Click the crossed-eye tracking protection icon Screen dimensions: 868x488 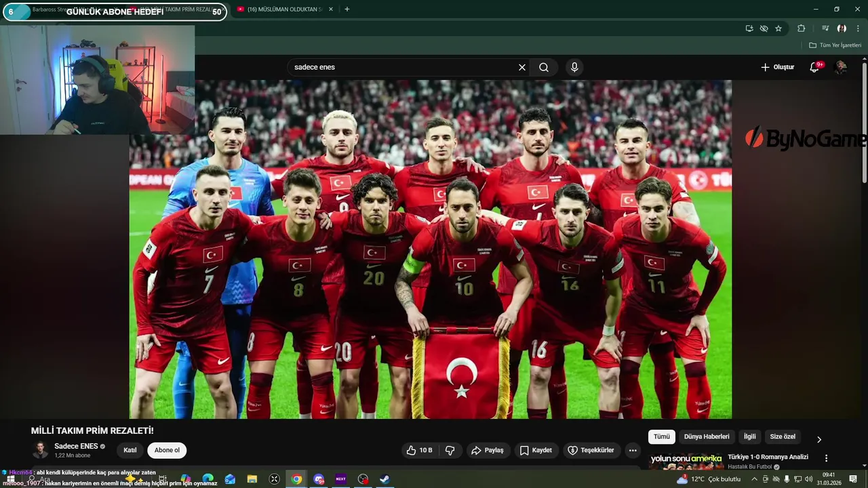tap(764, 28)
